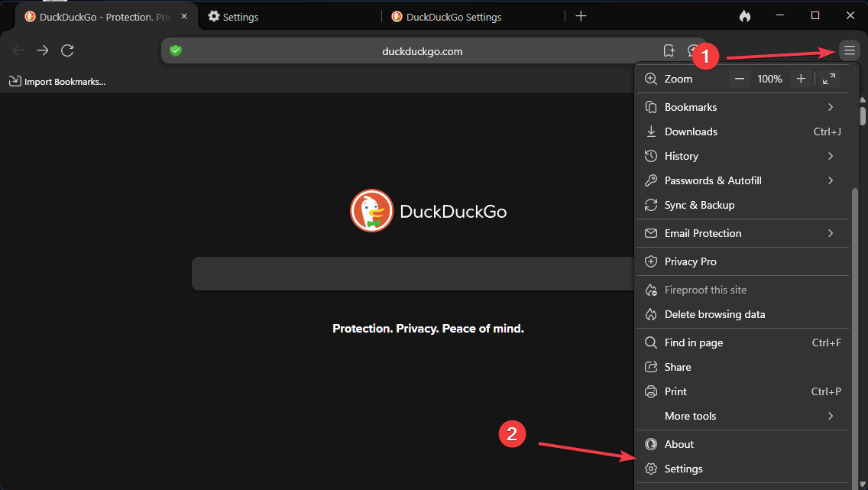Screen dimensions: 868x490
Task: Open the hamburger application menu button
Action: click(849, 51)
